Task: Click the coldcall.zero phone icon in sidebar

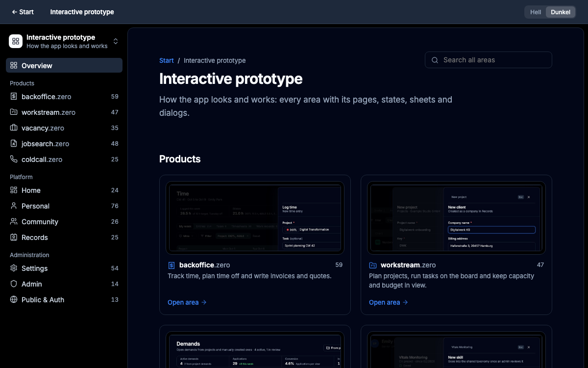Action: click(14, 159)
